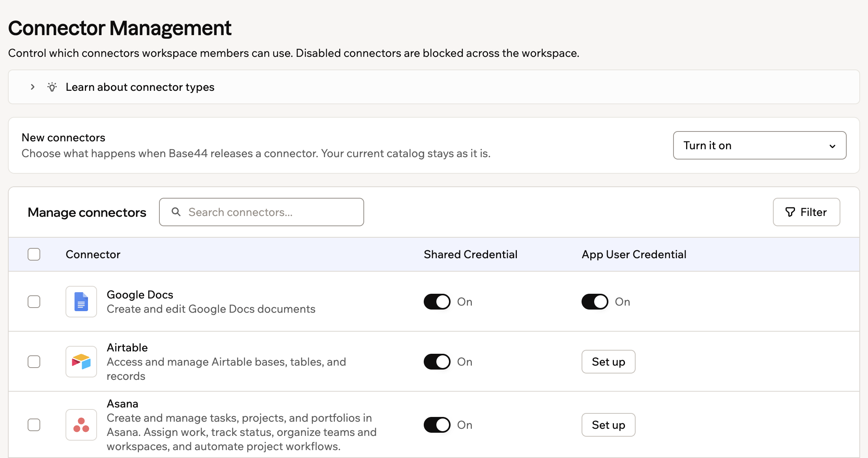This screenshot has height=458, width=868.
Task: Click the Connector column header
Action: [x=93, y=254]
